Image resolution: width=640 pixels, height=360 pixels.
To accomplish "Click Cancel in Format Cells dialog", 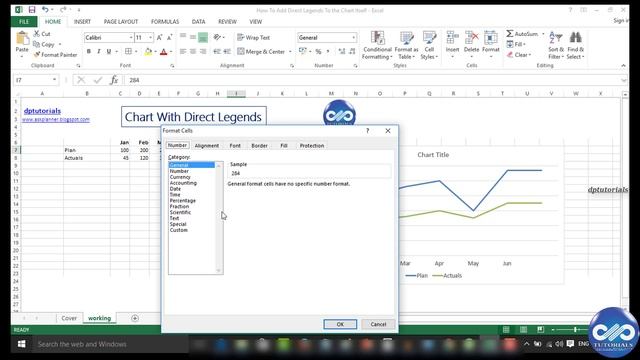I will pyautogui.click(x=378, y=324).
